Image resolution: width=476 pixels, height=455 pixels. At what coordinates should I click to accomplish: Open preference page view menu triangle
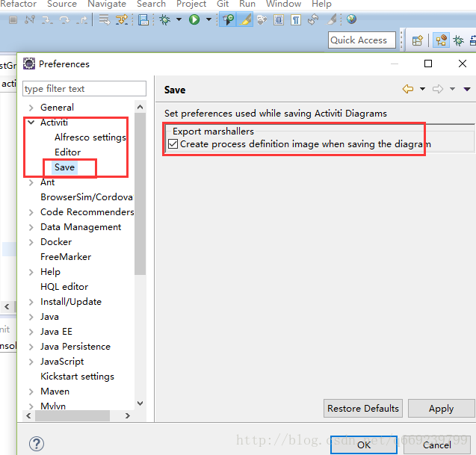point(467,89)
